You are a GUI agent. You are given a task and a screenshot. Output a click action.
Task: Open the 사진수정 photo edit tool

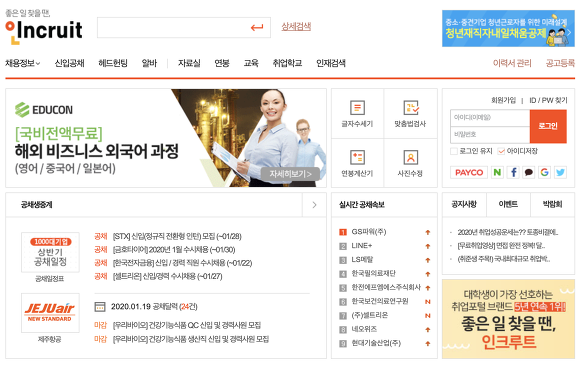(410, 163)
